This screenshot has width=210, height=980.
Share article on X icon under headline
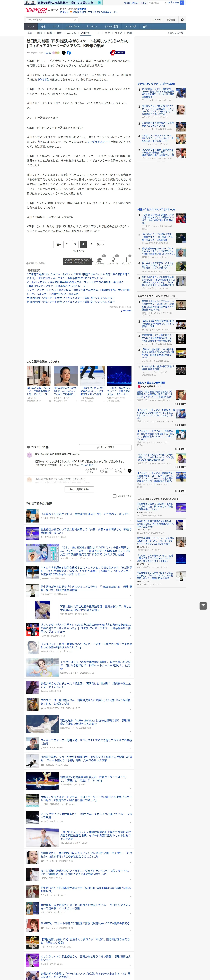click(x=63, y=53)
